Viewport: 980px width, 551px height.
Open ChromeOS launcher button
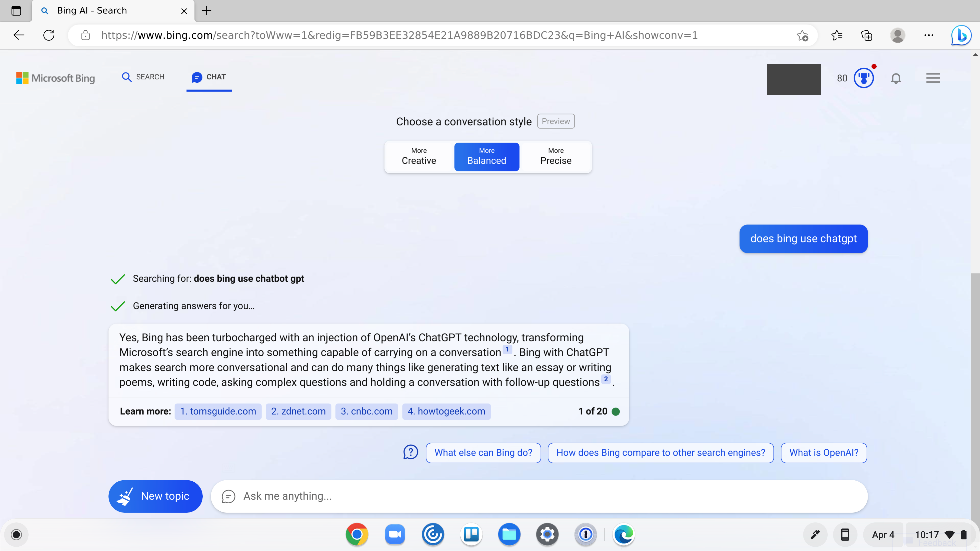pyautogui.click(x=16, y=535)
